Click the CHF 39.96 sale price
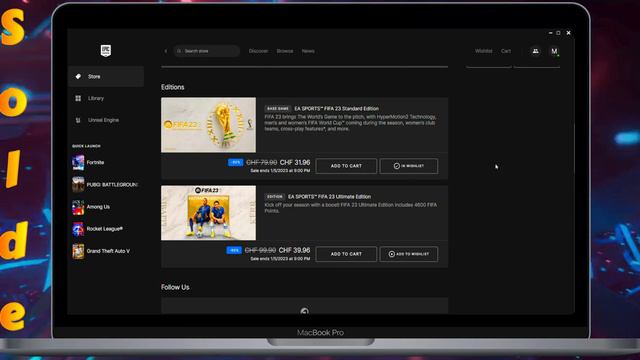This screenshot has height=360, width=640. [x=294, y=250]
